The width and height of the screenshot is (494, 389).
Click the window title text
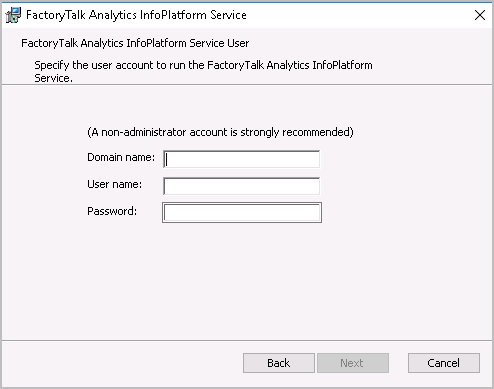coord(136,15)
